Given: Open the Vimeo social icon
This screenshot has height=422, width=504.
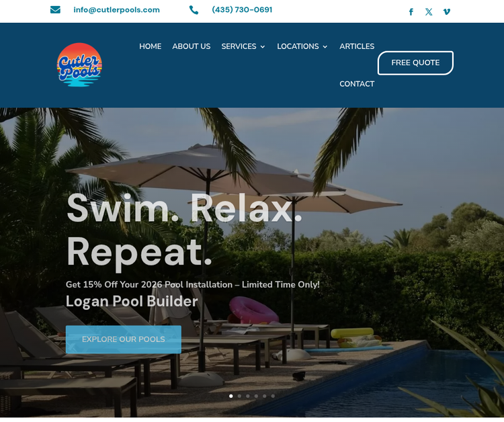Looking at the screenshot, I should tap(446, 12).
